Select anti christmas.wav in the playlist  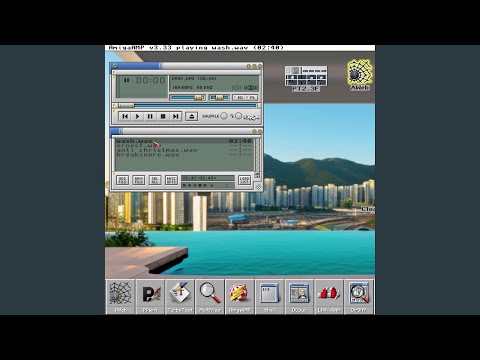point(157,150)
